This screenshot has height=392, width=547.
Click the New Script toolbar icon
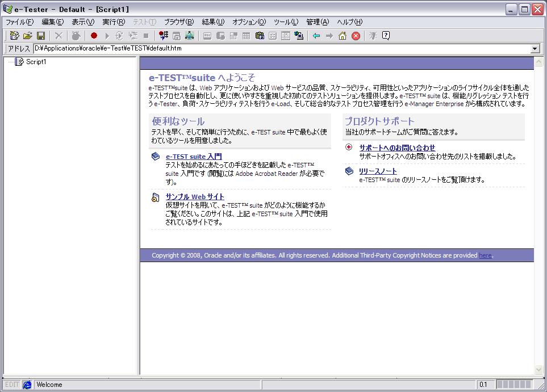(14, 36)
